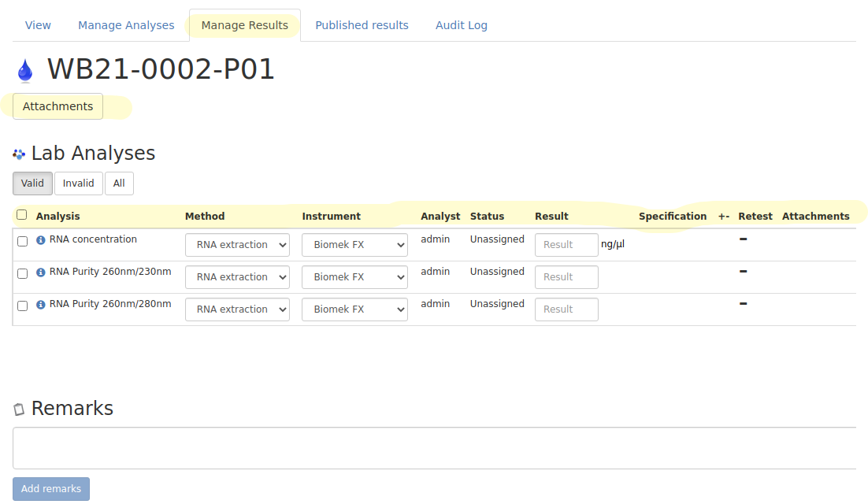Switch to the Published results tab
The image size is (868, 504).
point(362,24)
